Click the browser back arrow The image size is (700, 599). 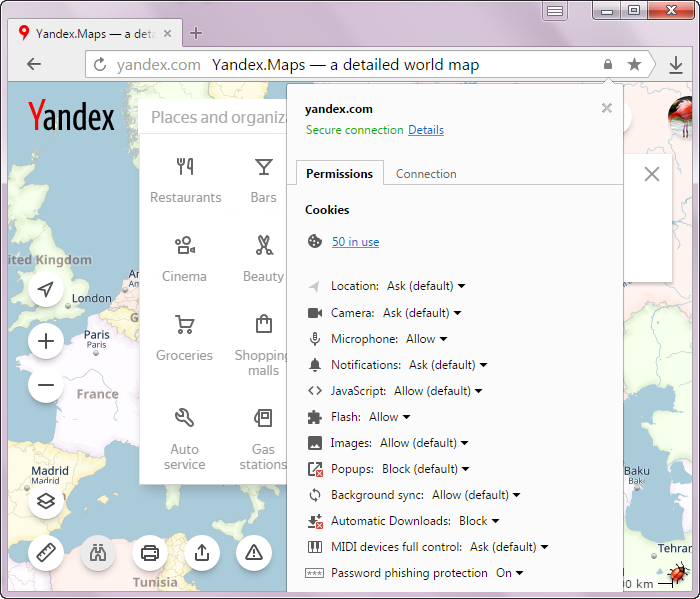coord(34,64)
